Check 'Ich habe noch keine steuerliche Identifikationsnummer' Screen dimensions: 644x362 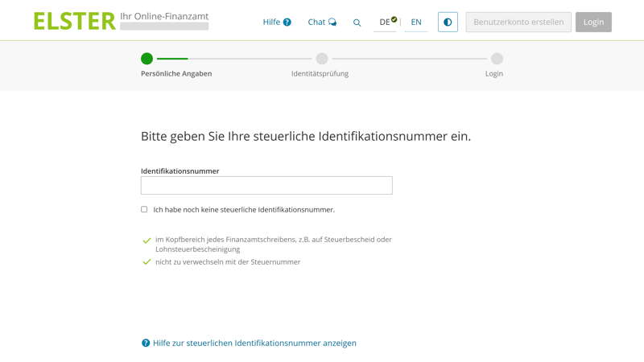click(144, 209)
